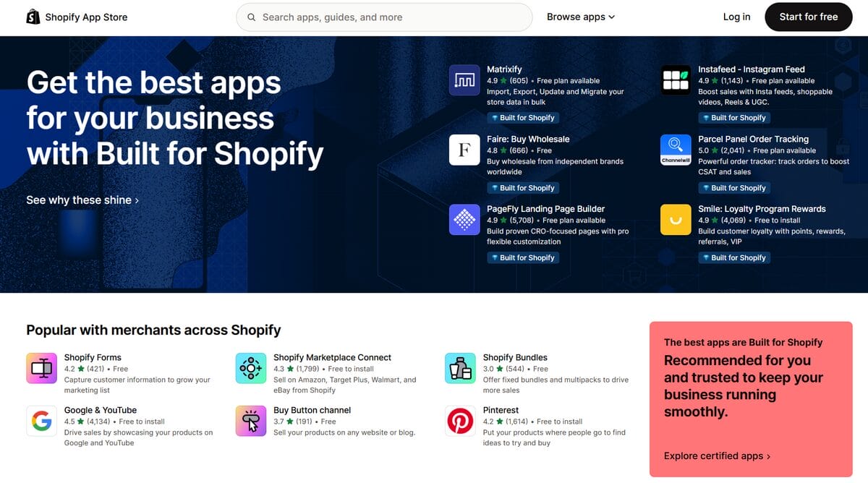Click the Parcel Panel Order Tracking icon
This screenshot has height=483, width=868.
[x=675, y=150]
